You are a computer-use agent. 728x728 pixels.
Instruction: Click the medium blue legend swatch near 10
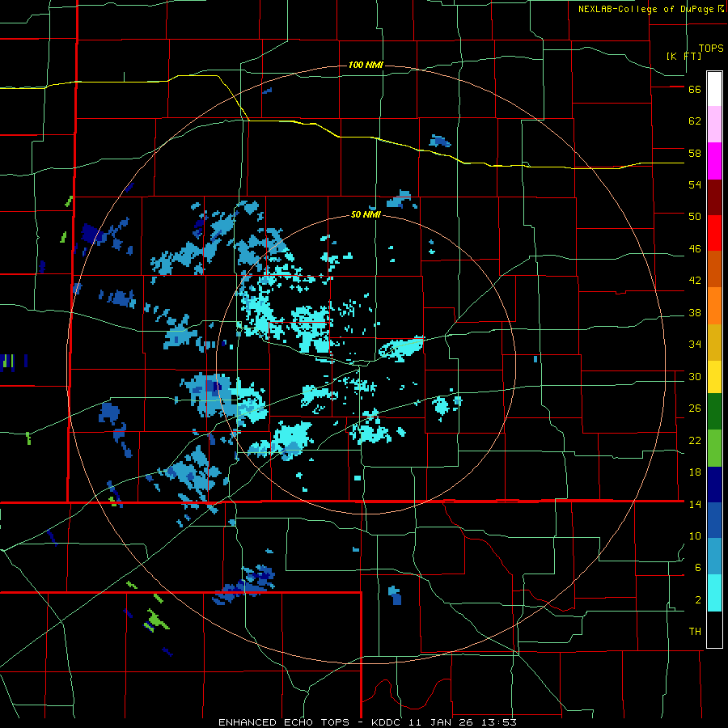(x=714, y=520)
